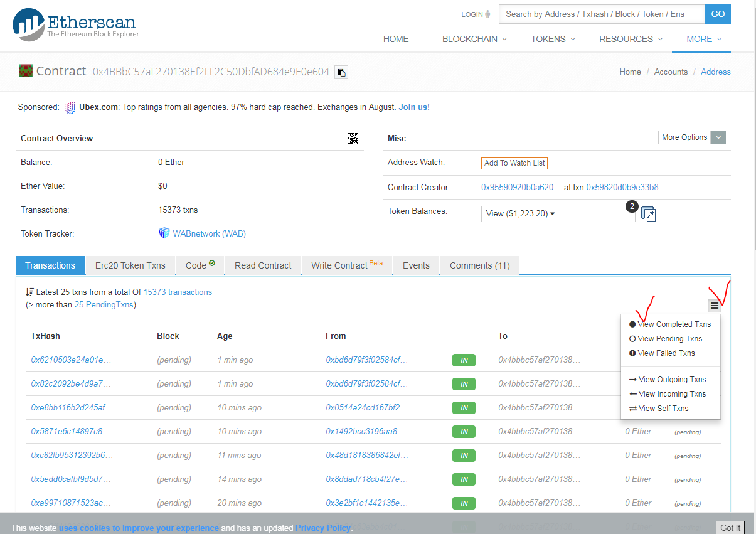Open creation txn 0x59820d0b9e33b8

click(626, 187)
